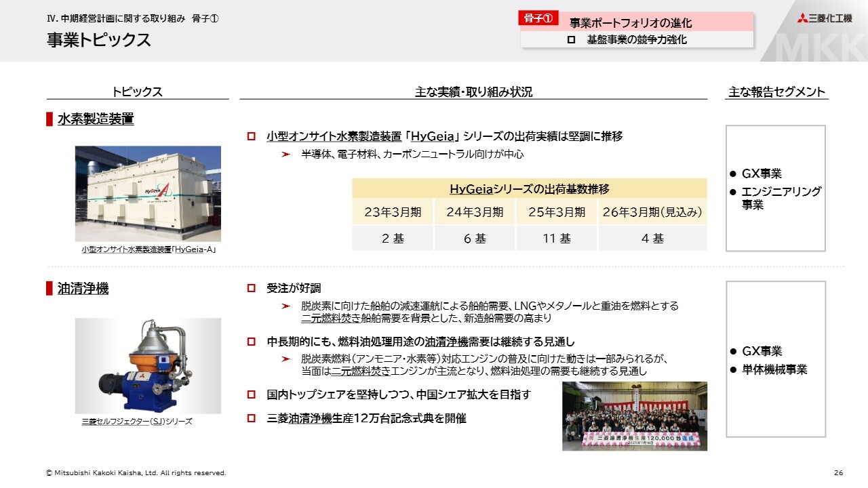Select the 主な報告セグメント column header
Screen dimensions: 868x488
(x=776, y=92)
